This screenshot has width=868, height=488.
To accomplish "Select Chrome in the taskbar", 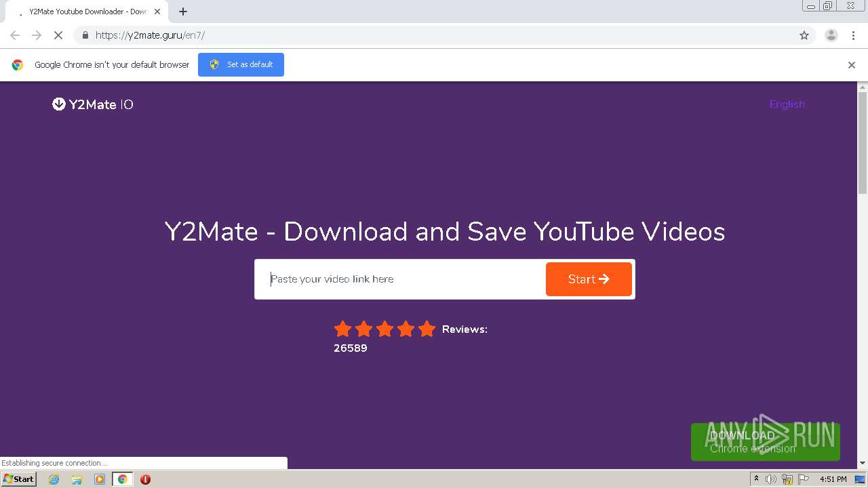I will point(122,479).
